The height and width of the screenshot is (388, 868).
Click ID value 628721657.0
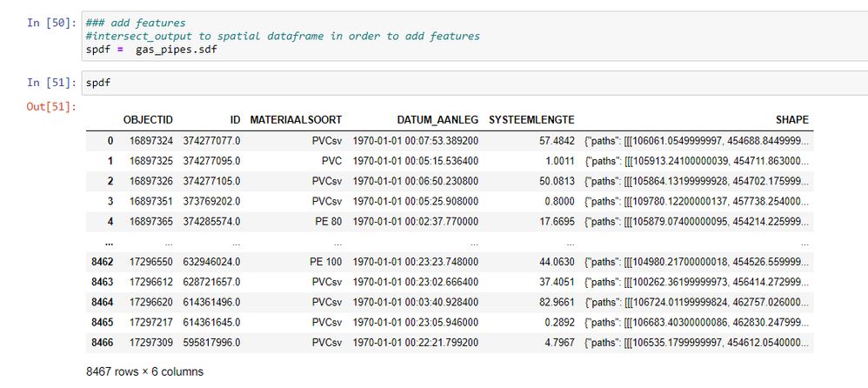point(212,282)
